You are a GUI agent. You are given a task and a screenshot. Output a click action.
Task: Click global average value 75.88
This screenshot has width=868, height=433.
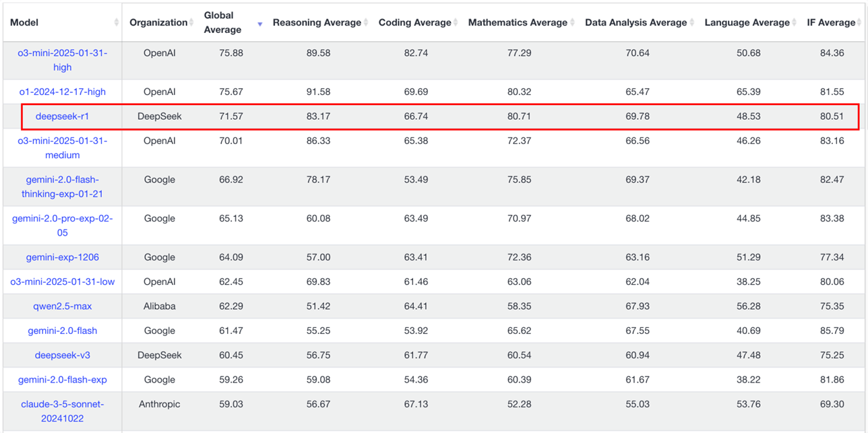[231, 53]
